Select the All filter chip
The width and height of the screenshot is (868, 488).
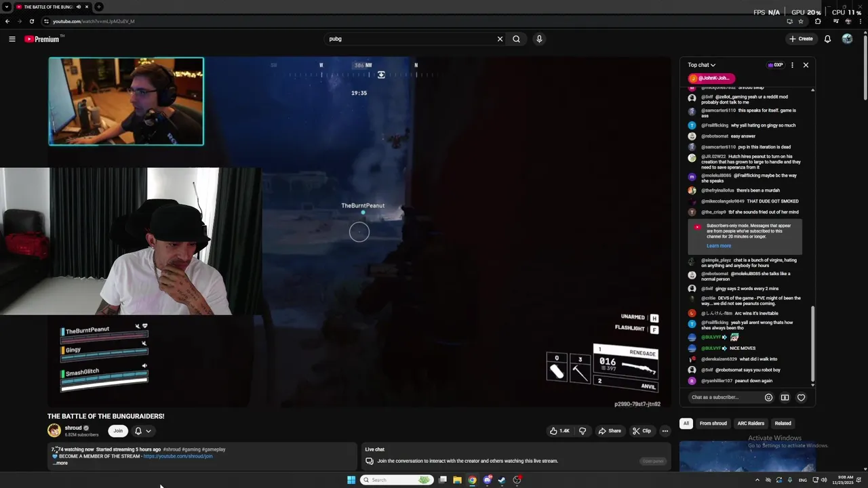tap(686, 424)
